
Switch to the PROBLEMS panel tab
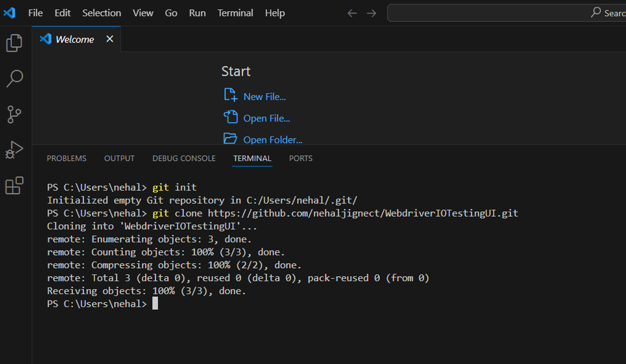point(67,158)
